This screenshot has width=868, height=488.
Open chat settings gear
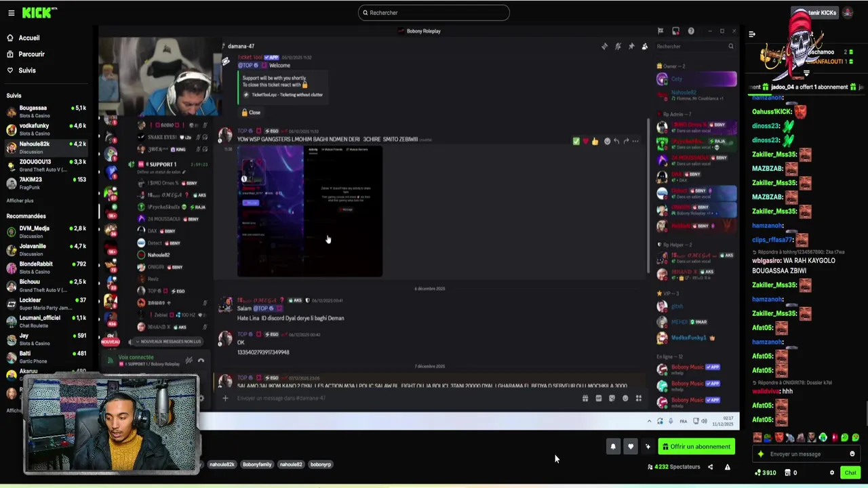tap(832, 472)
